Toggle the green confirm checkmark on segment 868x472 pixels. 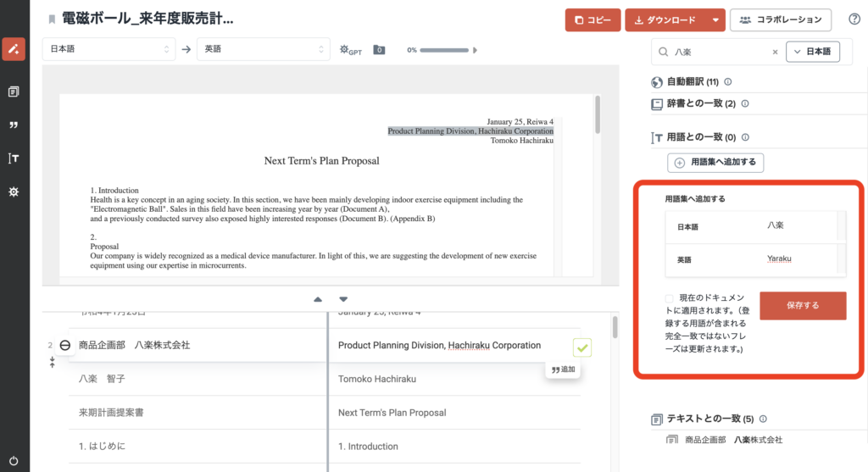pyautogui.click(x=582, y=347)
